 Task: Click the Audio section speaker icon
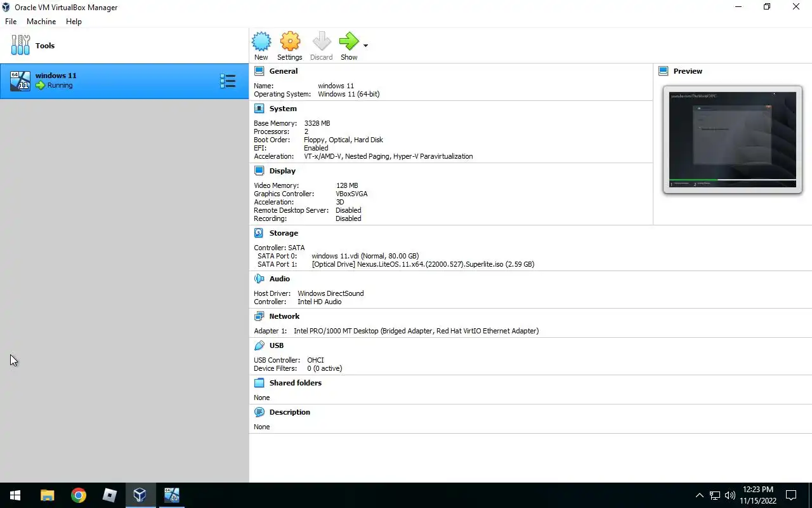tap(259, 279)
